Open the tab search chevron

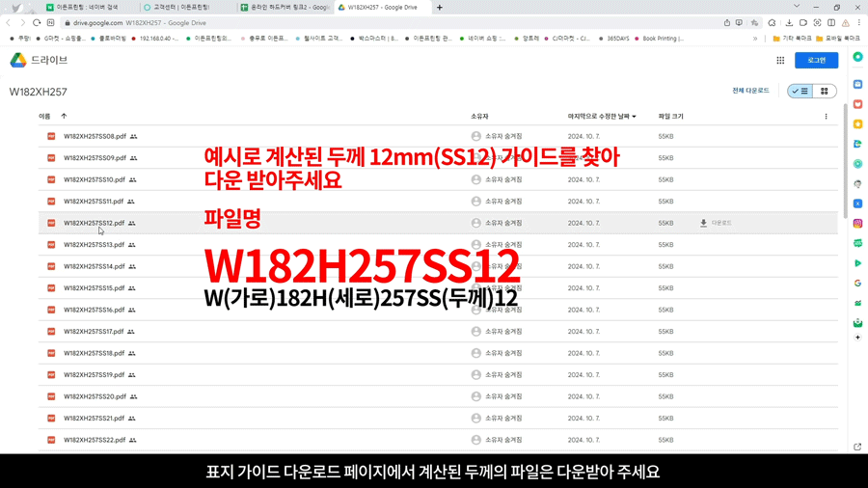pos(797,6)
